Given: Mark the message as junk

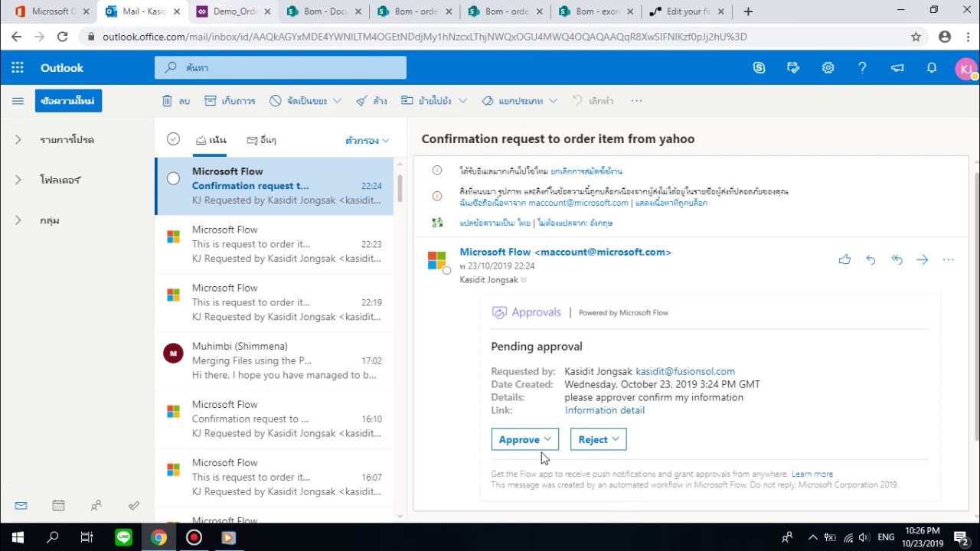Looking at the screenshot, I should pos(299,101).
